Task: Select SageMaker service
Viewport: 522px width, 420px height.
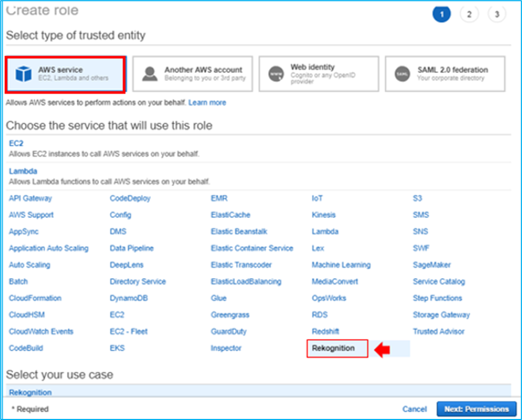Action: click(432, 265)
